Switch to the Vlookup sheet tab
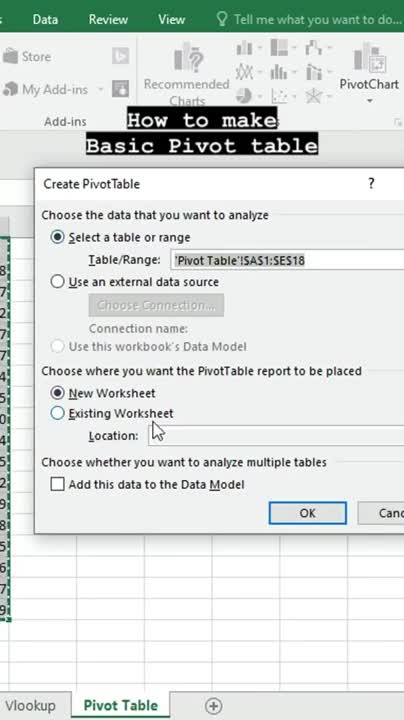 pos(30,705)
